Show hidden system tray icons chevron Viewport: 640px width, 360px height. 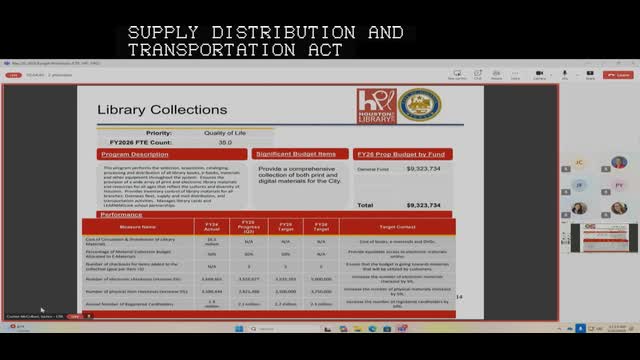pos(559,329)
